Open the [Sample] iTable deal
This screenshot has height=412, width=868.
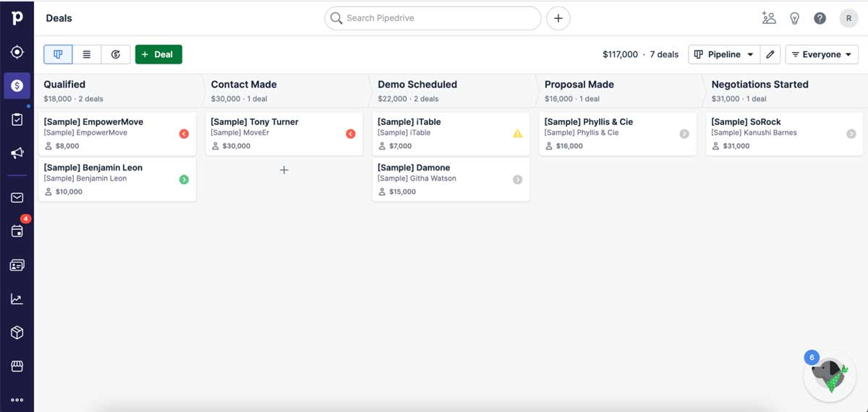(x=451, y=134)
